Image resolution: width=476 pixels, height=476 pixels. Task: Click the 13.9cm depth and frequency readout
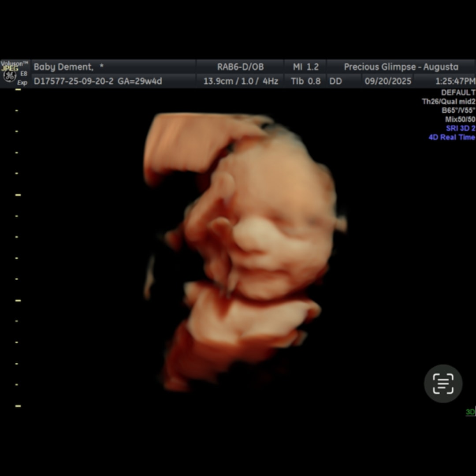pos(240,81)
